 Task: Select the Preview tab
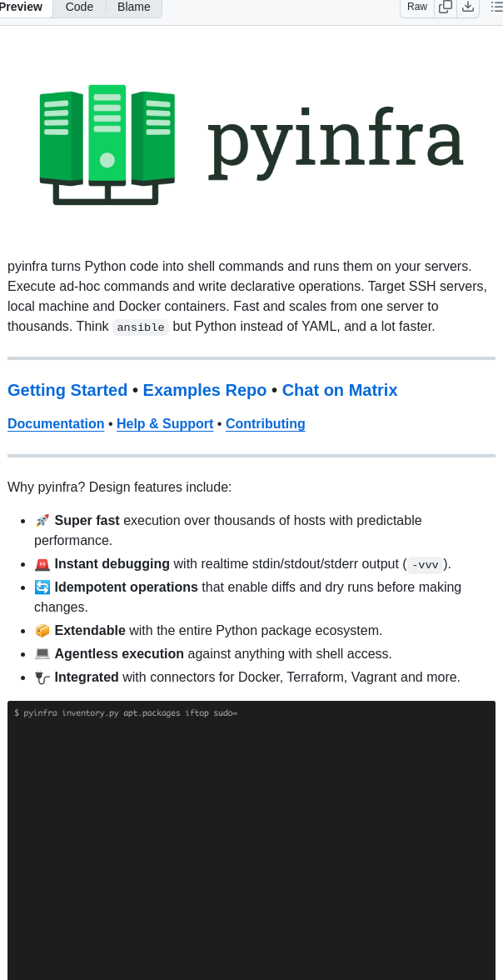(x=22, y=7)
